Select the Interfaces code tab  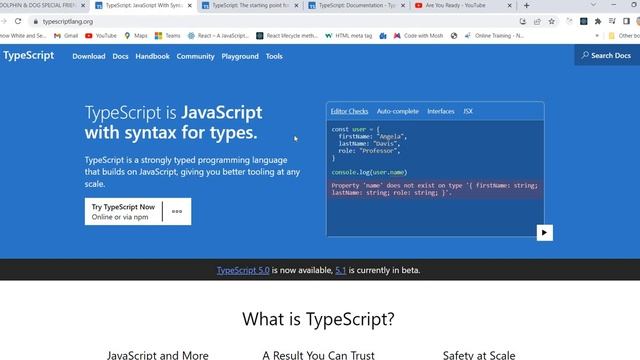pos(441,111)
